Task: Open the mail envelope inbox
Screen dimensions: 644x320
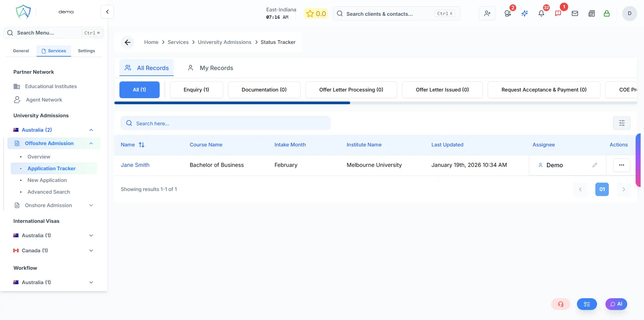Action: [575, 13]
